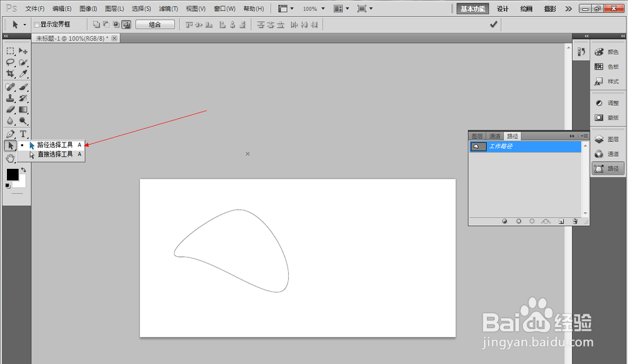Select the Dodge tool
This screenshot has height=364, width=628.
pyautogui.click(x=23, y=120)
